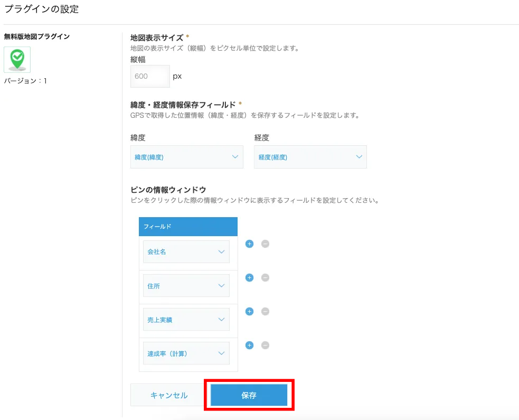Click the green map pin plugin icon
Viewport: 519px width, 420px height.
[x=17, y=59]
